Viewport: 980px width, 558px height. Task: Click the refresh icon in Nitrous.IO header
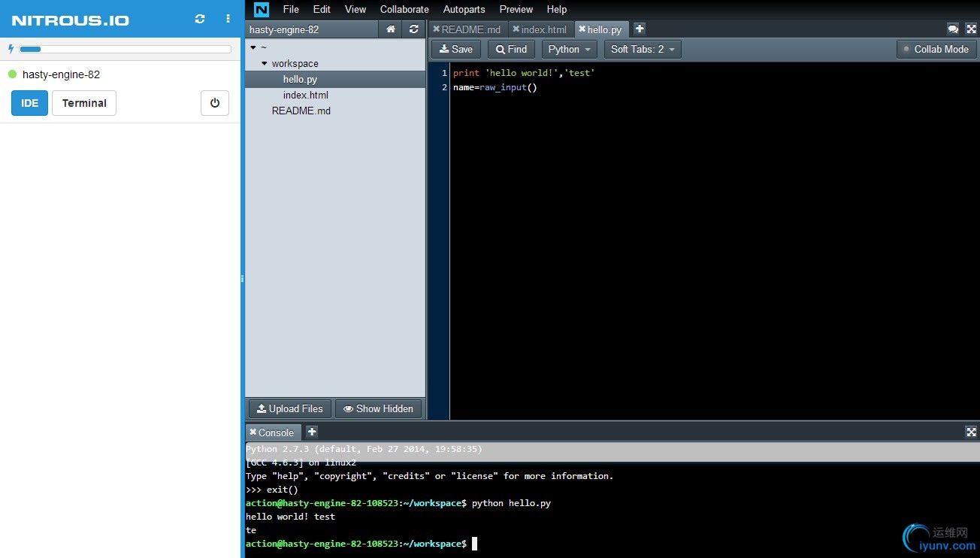click(200, 19)
